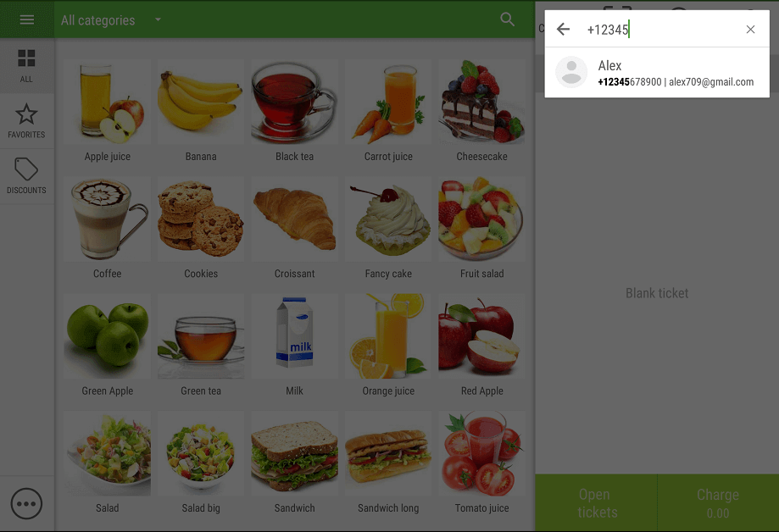The width and height of the screenshot is (779, 532).
Task: Click the Charge 0.00 button
Action: [x=718, y=502]
